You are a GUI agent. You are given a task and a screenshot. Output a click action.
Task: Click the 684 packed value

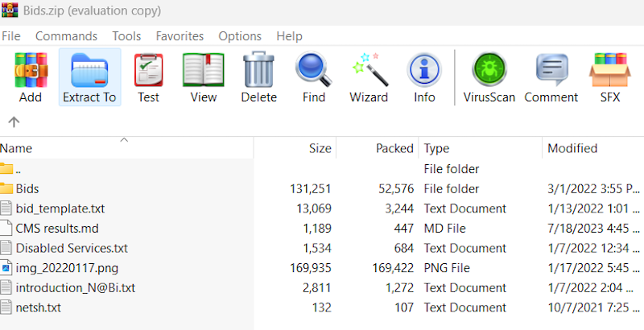(403, 248)
